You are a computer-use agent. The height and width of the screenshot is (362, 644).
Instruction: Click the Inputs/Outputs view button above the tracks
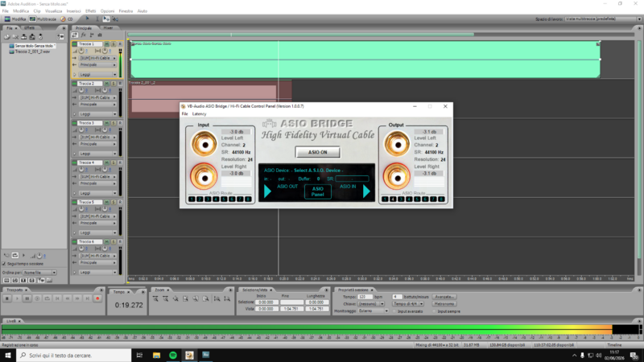click(x=75, y=35)
